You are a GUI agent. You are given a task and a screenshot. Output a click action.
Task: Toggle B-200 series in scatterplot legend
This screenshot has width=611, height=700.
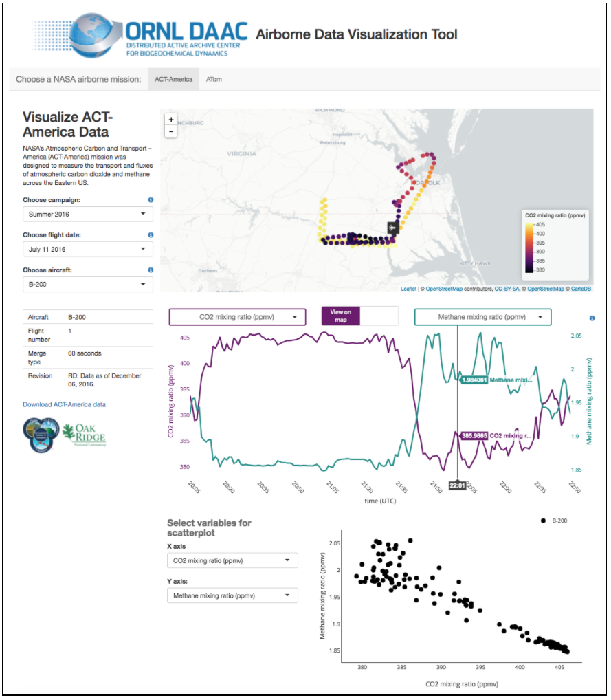pyautogui.click(x=553, y=521)
